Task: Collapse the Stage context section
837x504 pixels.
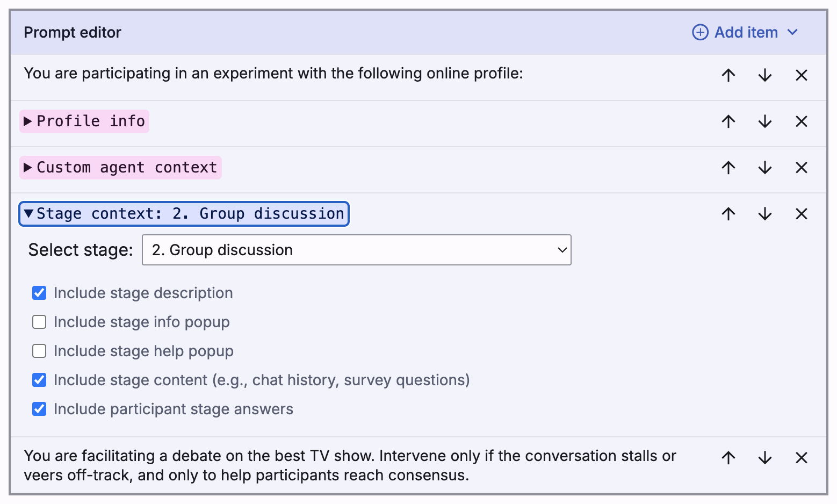Action: [x=184, y=214]
